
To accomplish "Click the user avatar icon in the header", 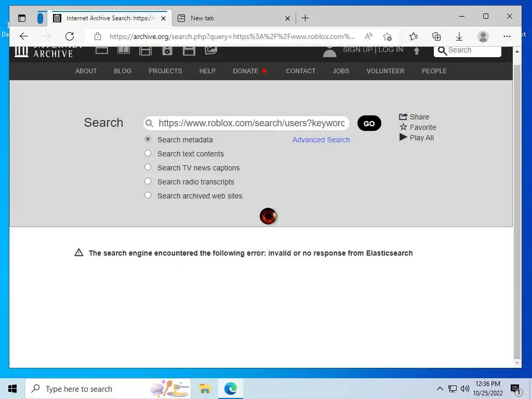I will coord(329,51).
